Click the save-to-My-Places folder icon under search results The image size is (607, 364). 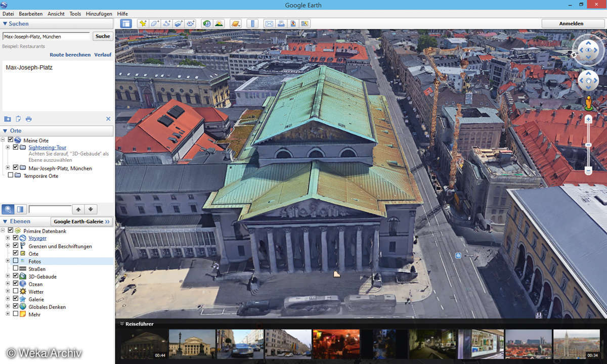click(x=8, y=119)
